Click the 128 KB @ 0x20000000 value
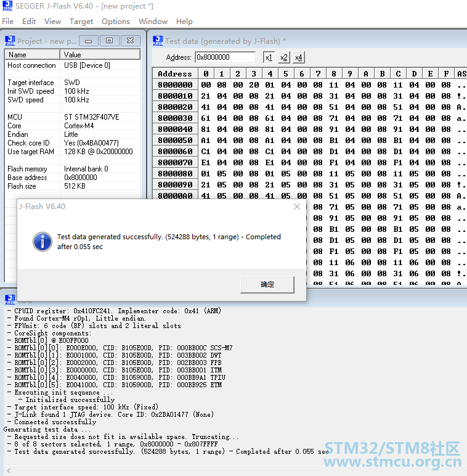The image size is (467, 476). pyautogui.click(x=98, y=152)
